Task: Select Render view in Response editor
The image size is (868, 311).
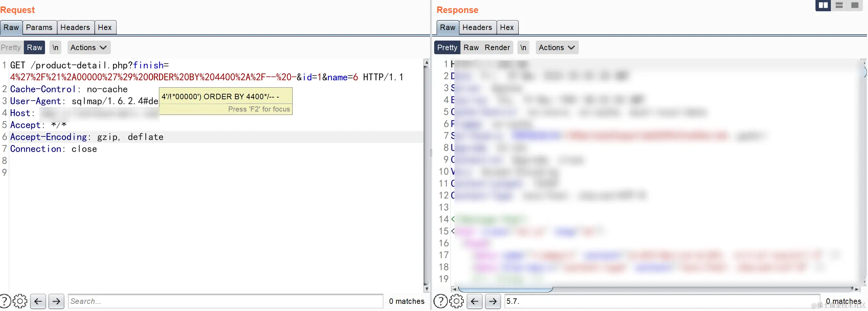Action: (x=497, y=47)
